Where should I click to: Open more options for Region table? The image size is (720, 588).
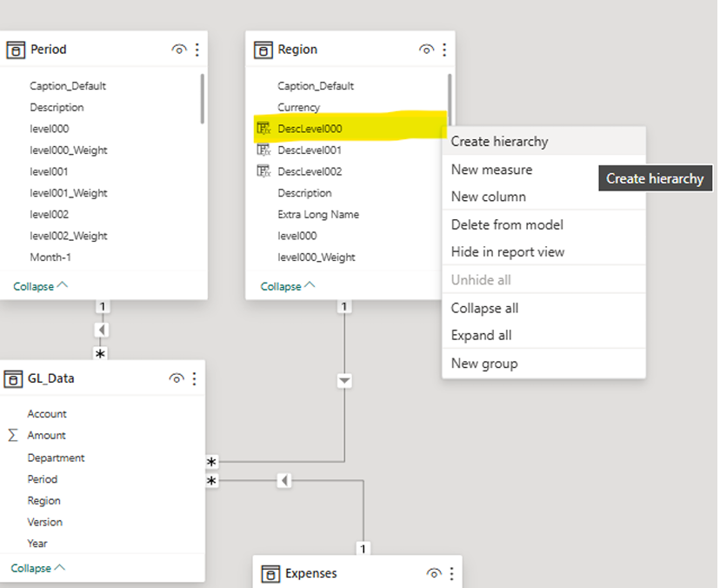(x=444, y=50)
